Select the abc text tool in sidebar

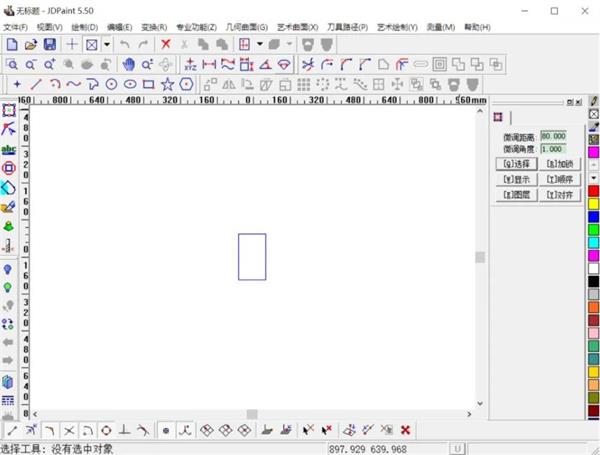(8, 149)
